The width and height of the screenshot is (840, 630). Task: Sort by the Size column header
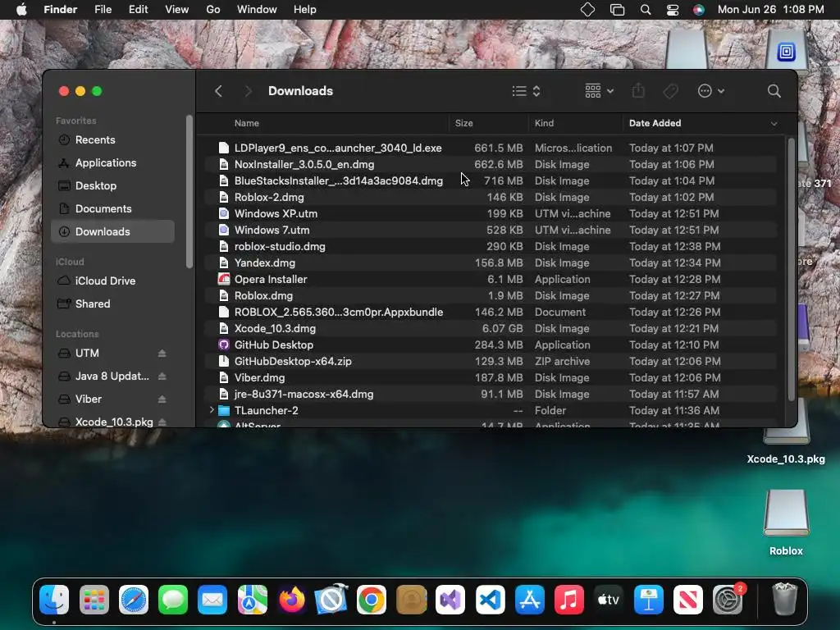pos(464,123)
